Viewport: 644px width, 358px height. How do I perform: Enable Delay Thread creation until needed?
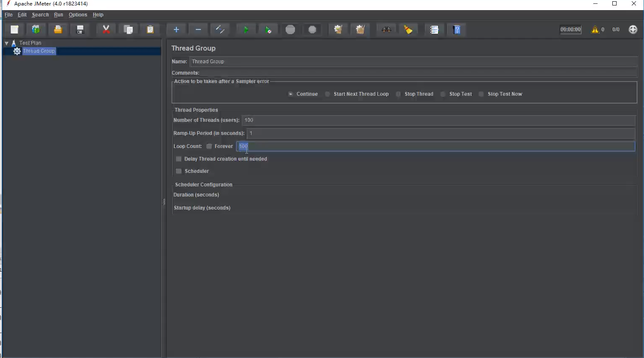coord(179,159)
